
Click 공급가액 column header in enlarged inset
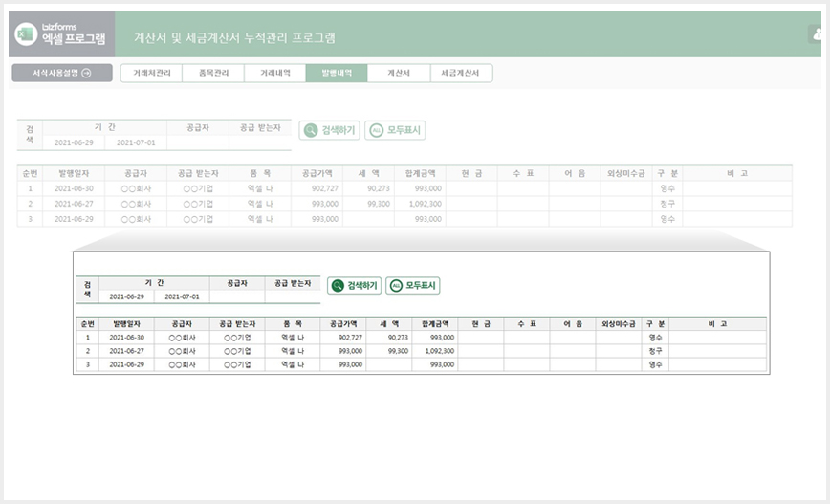pyautogui.click(x=343, y=324)
